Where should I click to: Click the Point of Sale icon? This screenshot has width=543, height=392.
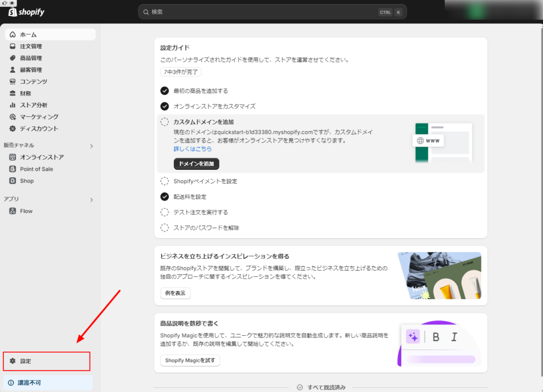tap(13, 169)
